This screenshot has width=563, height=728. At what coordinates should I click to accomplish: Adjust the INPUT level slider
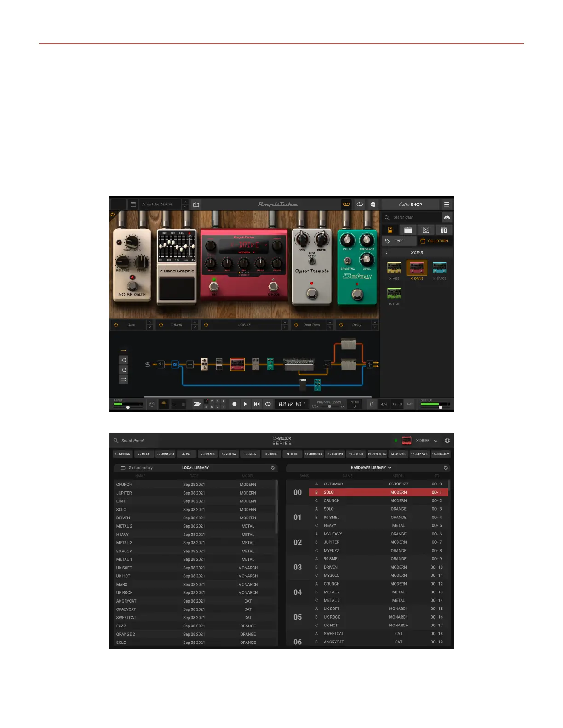tap(128, 407)
